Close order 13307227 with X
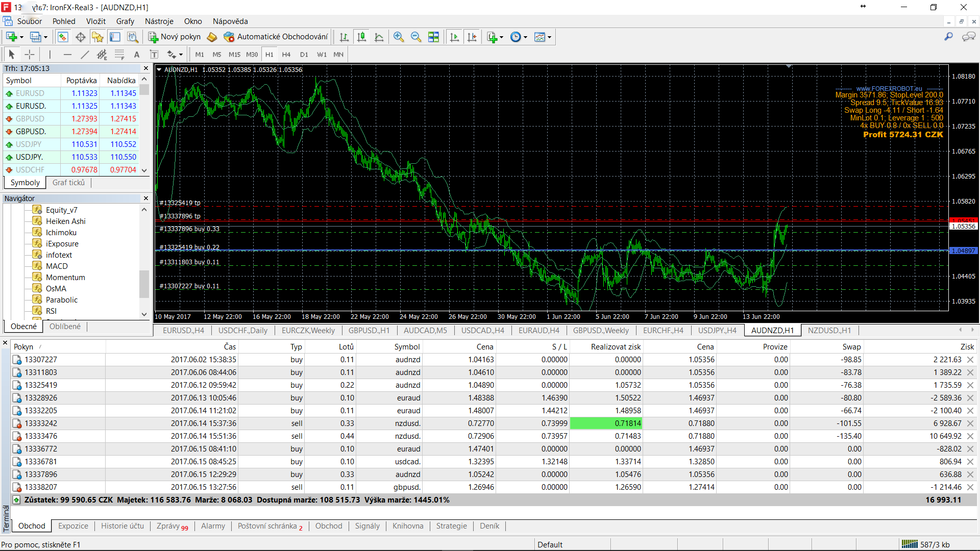This screenshot has height=551, width=980. pyautogui.click(x=970, y=360)
